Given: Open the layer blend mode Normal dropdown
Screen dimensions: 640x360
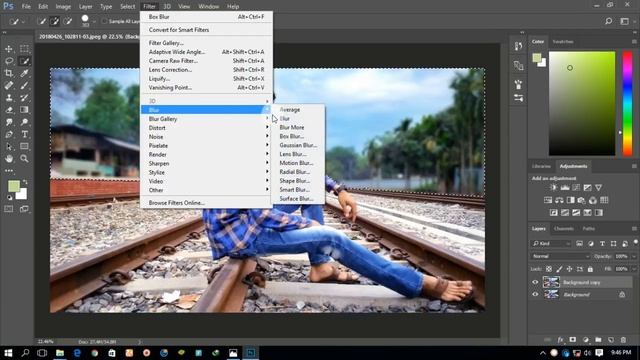Looking at the screenshot, I should click(560, 256).
